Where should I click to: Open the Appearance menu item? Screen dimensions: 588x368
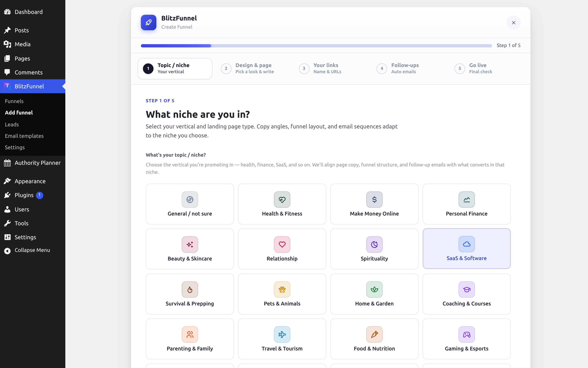pyautogui.click(x=32, y=181)
